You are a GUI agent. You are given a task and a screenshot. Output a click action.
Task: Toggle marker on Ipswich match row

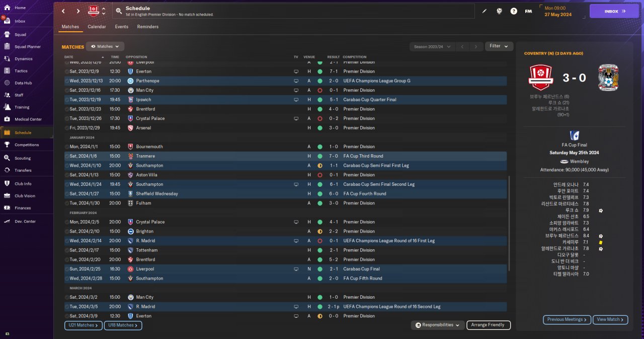[67, 100]
